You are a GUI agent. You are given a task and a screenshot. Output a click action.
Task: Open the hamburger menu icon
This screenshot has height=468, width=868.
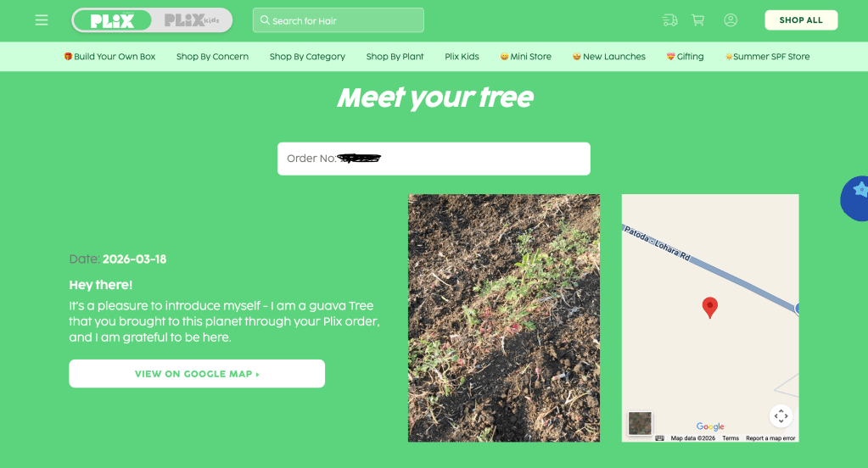42,20
